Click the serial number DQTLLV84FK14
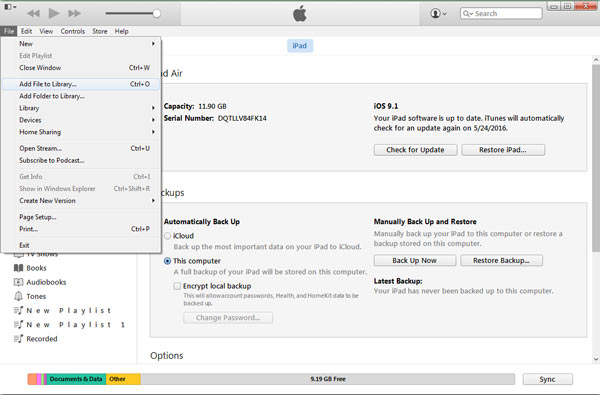600x395 pixels. pyautogui.click(x=242, y=118)
